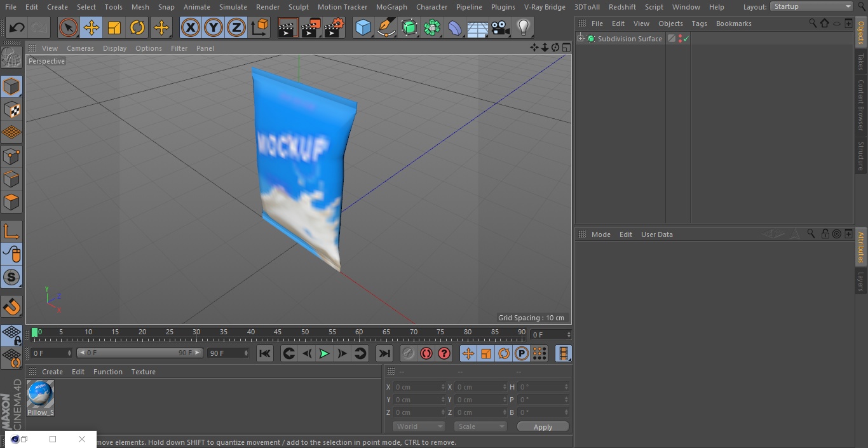Open Attributes Mode menu

600,234
